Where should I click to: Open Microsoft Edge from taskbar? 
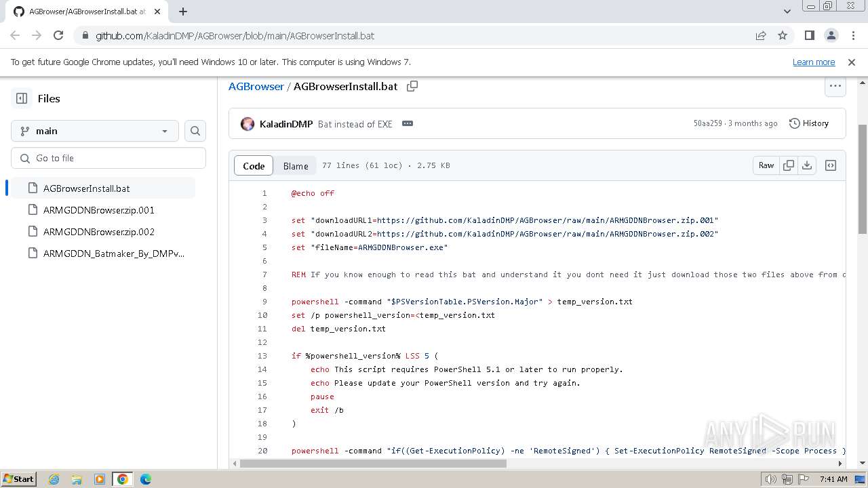146,479
